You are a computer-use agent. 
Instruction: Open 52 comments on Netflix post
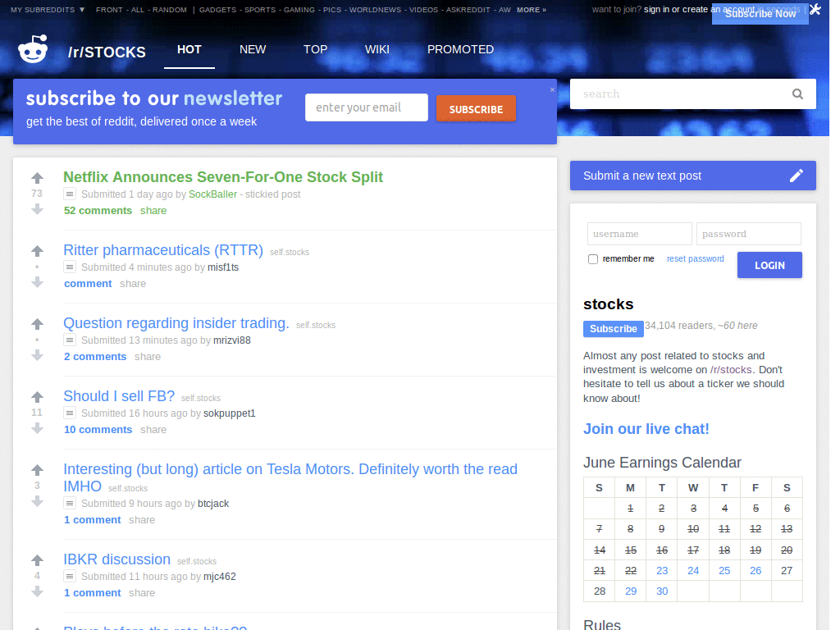(x=98, y=211)
